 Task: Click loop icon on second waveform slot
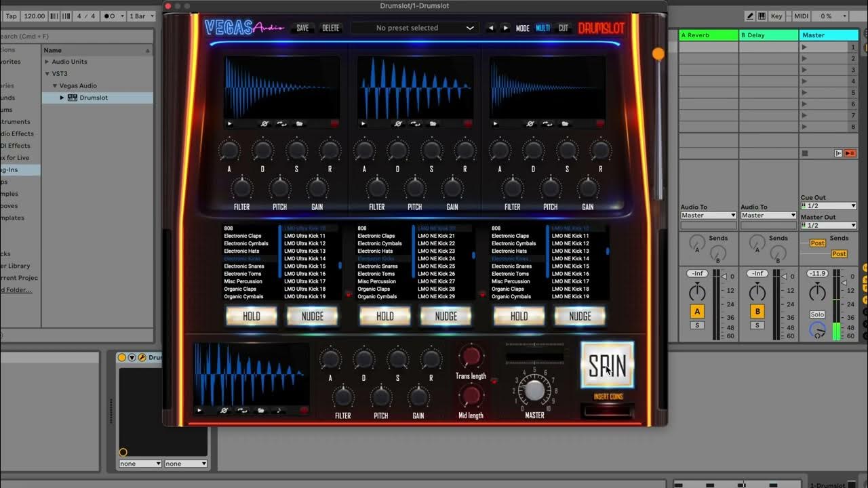pos(415,124)
